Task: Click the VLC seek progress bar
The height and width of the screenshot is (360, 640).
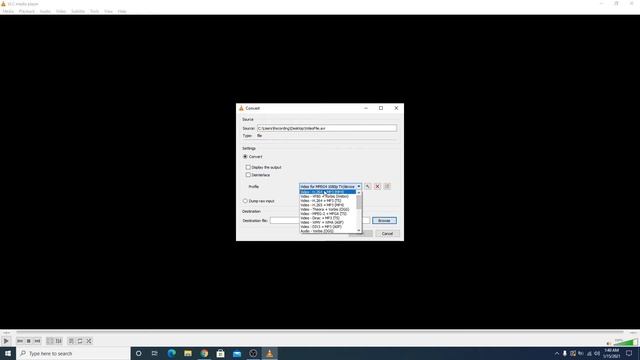Action: pyautogui.click(x=320, y=332)
